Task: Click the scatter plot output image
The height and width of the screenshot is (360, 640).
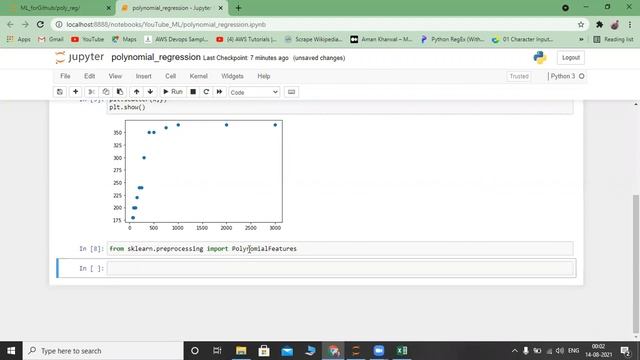Action: (197, 176)
